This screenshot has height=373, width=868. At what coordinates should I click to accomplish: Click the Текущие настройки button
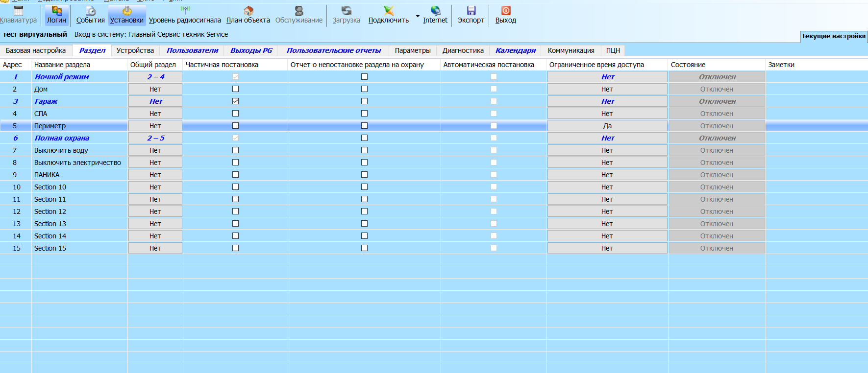[x=833, y=36]
